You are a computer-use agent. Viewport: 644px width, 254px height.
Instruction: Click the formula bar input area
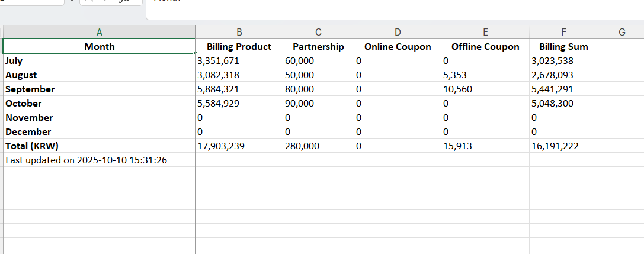tap(391, 7)
